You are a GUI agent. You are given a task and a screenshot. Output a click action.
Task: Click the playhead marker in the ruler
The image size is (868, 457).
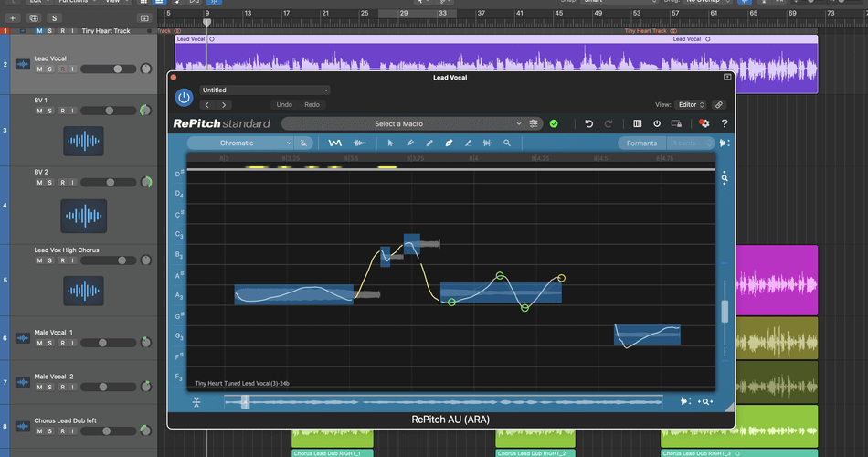[x=207, y=22]
